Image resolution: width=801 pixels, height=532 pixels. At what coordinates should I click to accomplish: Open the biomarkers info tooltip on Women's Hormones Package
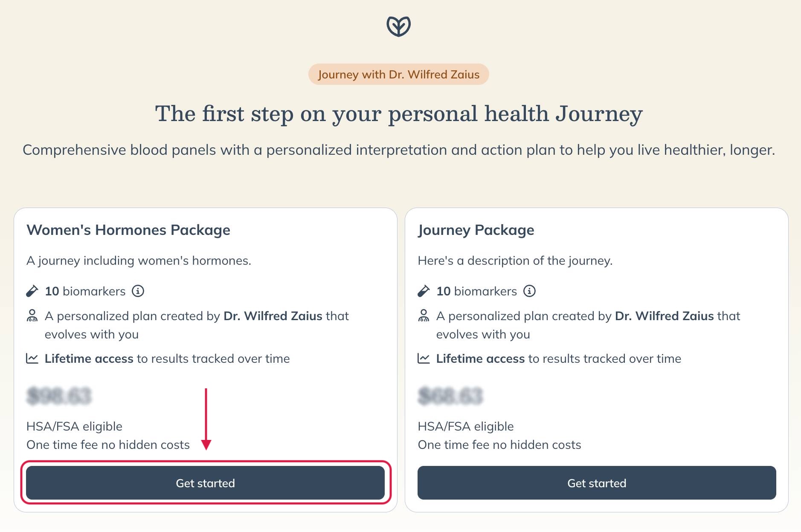(x=137, y=291)
